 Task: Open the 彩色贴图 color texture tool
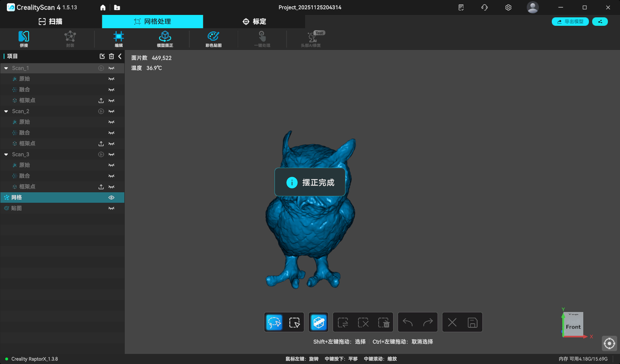[x=213, y=37]
